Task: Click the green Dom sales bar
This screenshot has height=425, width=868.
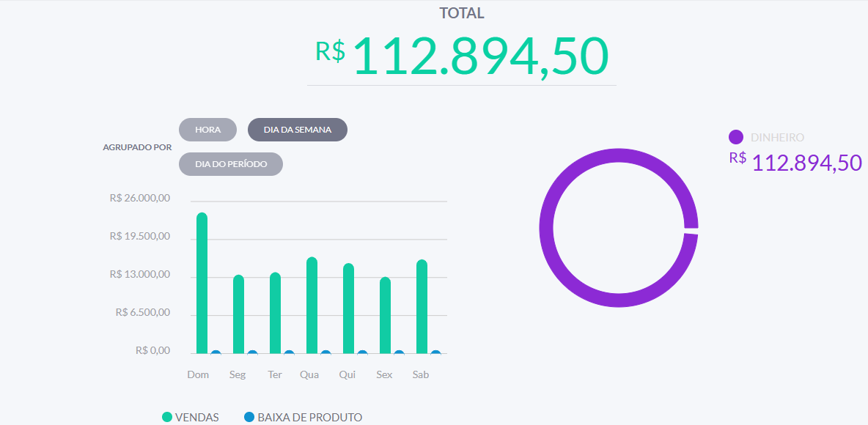Action: click(x=202, y=283)
